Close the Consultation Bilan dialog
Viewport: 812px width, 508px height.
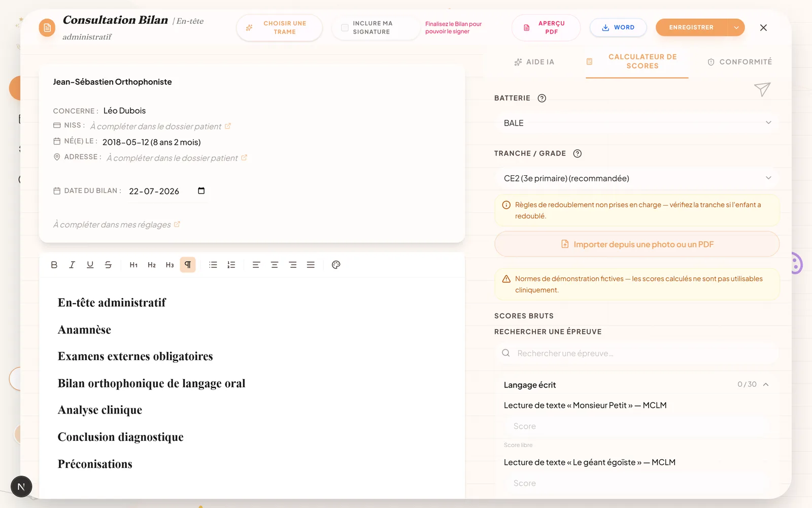[x=763, y=27]
